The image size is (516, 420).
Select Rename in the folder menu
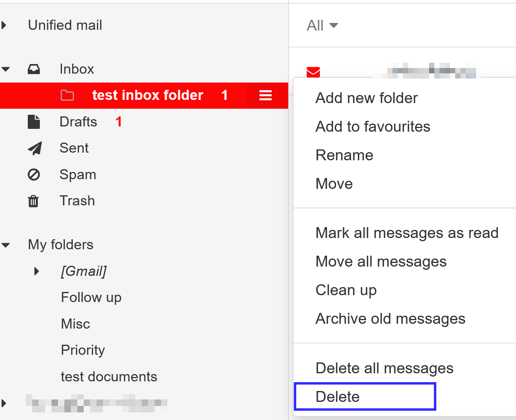click(x=344, y=155)
